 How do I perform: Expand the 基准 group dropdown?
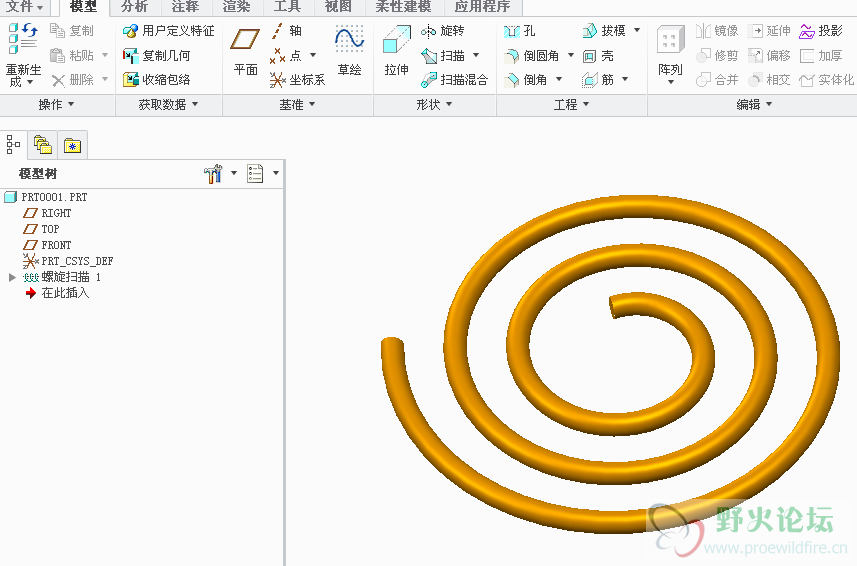(x=297, y=104)
